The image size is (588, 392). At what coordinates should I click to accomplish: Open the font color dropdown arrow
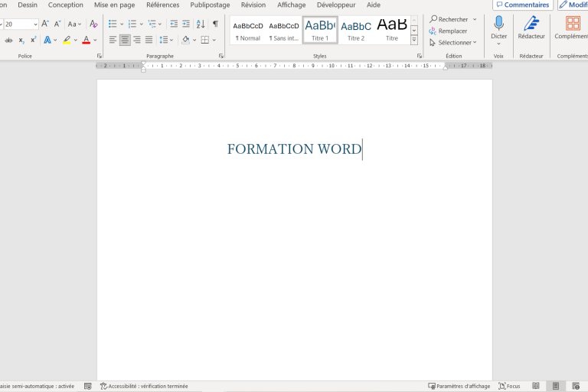[x=95, y=40]
